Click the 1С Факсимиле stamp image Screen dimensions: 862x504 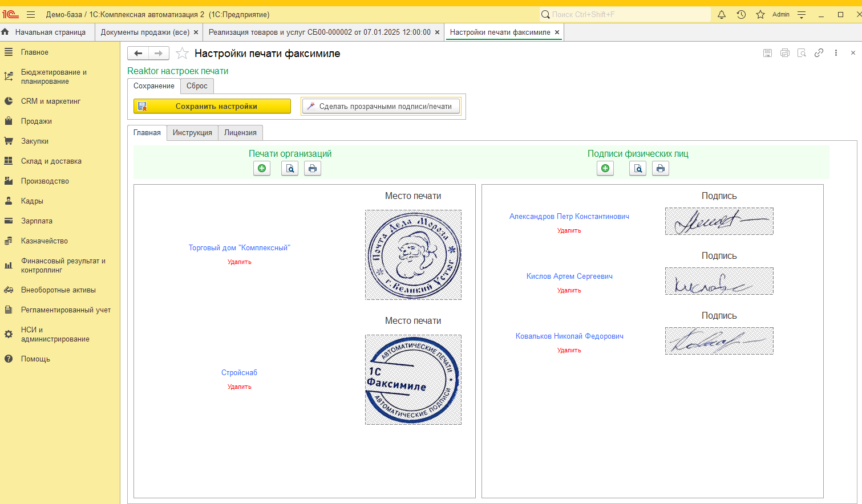click(414, 380)
